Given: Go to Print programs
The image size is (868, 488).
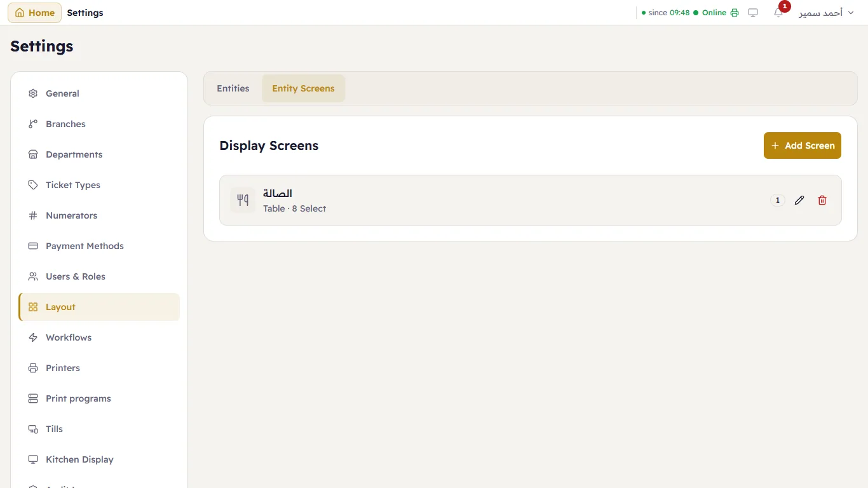Looking at the screenshot, I should point(99,398).
